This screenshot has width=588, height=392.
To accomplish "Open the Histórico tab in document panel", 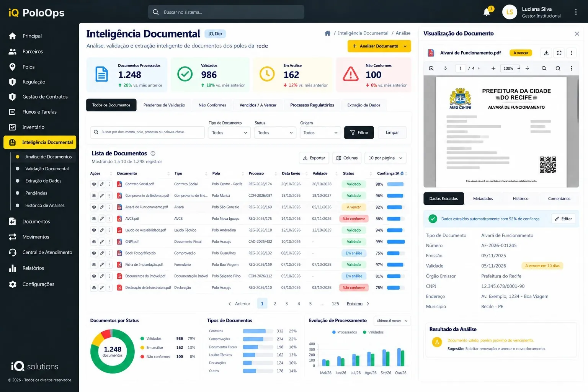I will (521, 198).
